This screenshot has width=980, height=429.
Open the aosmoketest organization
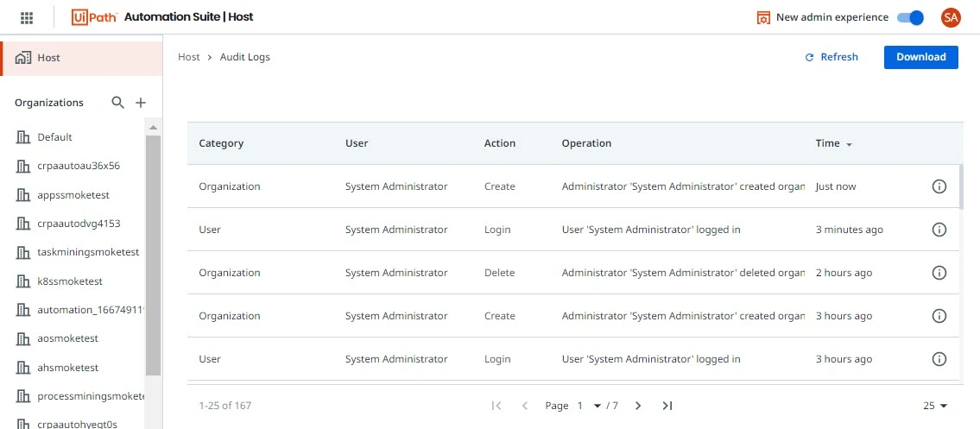(x=67, y=338)
